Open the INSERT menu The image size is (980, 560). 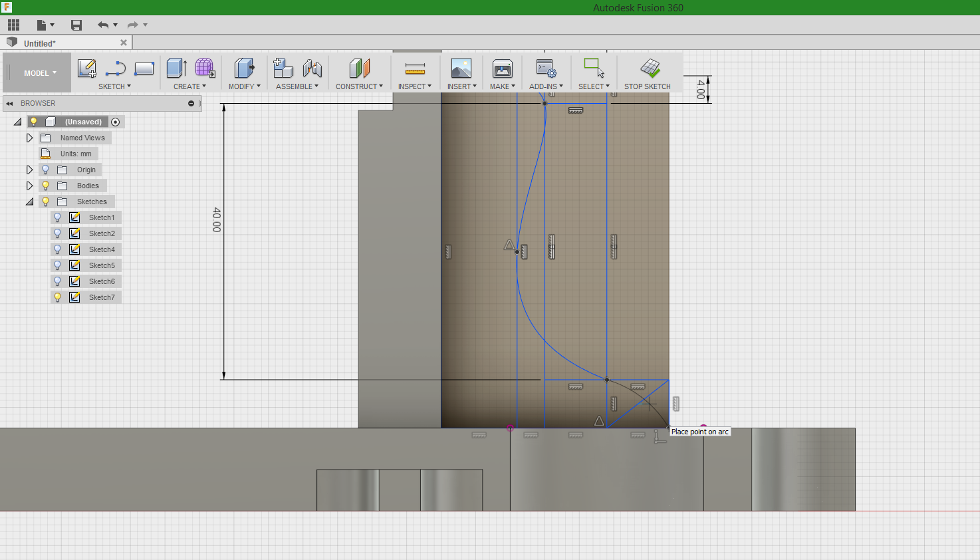point(461,86)
